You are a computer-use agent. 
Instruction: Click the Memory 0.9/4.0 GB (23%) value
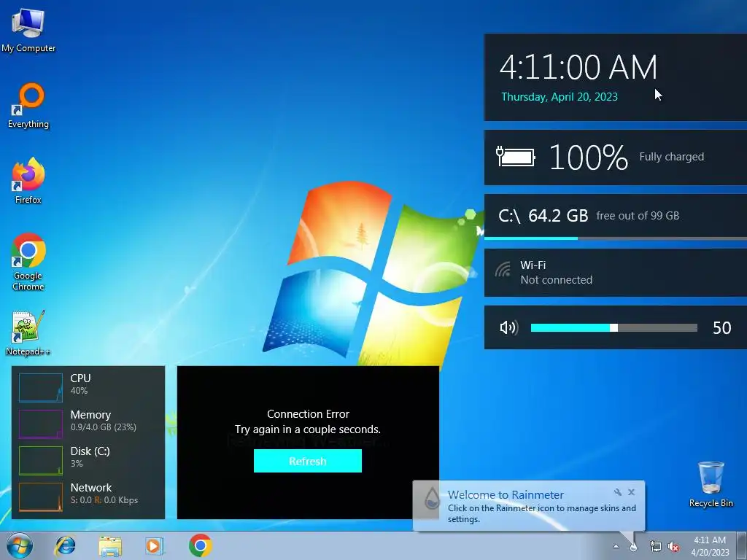coord(104,427)
